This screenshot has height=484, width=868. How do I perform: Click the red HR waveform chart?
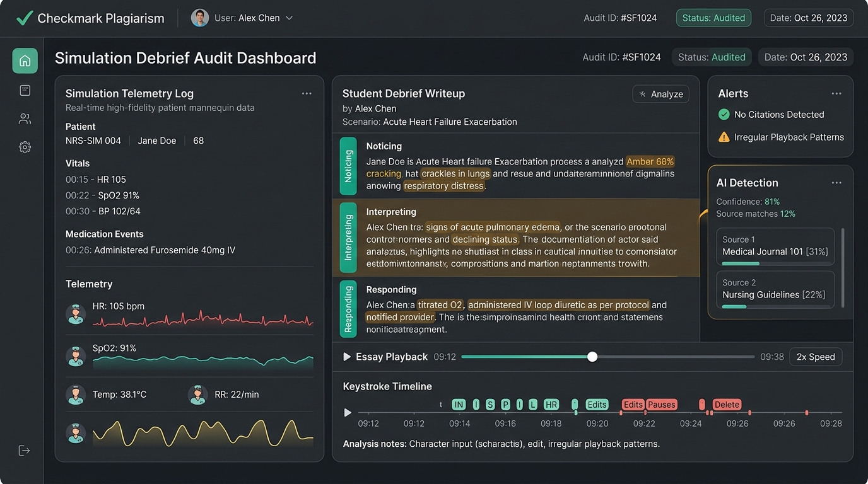pos(203,319)
